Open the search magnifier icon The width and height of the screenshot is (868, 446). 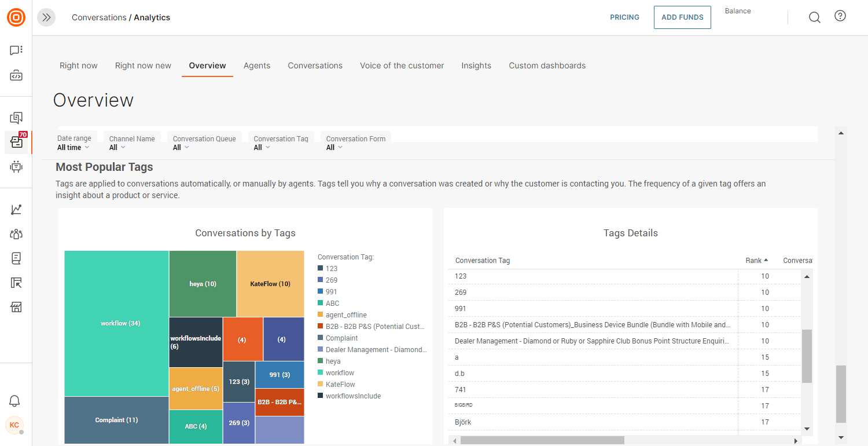pyautogui.click(x=814, y=17)
